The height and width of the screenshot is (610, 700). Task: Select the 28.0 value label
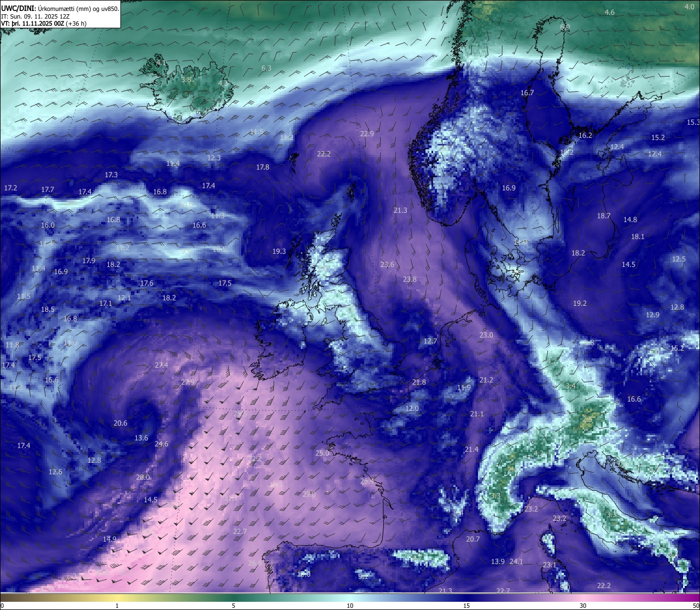pyautogui.click(x=143, y=478)
